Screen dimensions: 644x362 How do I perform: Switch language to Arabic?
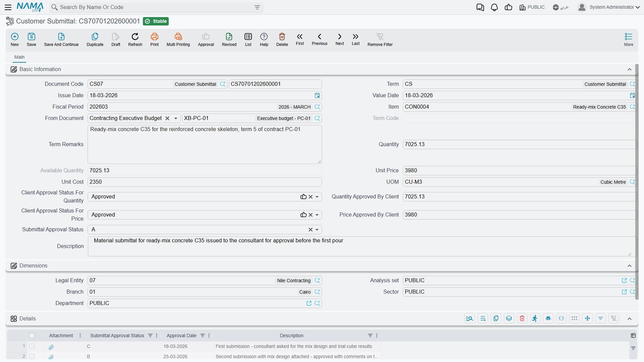[x=561, y=7]
